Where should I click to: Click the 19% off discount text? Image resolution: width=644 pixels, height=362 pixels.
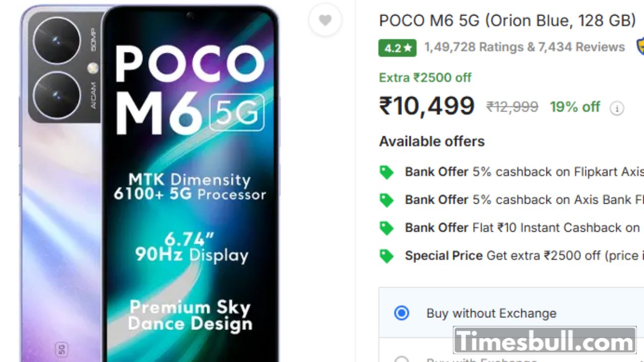[575, 107]
